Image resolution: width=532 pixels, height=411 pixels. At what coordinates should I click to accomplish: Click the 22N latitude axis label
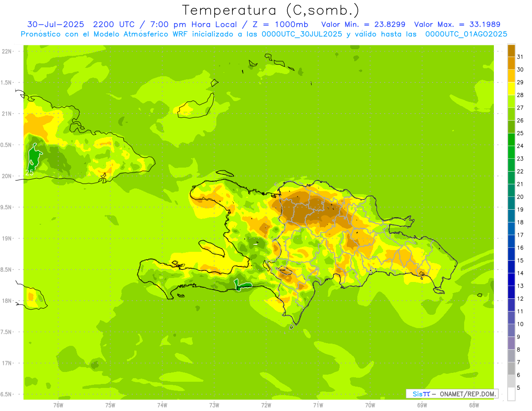tap(6, 51)
